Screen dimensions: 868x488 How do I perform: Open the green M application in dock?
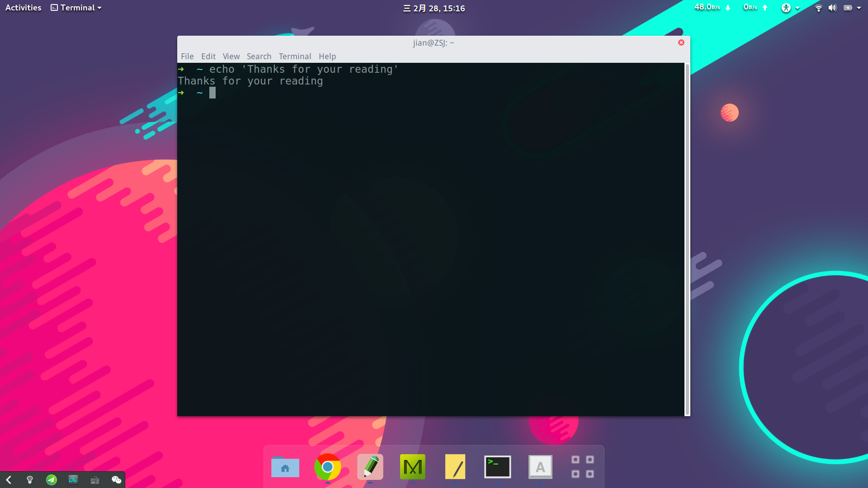[x=413, y=467]
